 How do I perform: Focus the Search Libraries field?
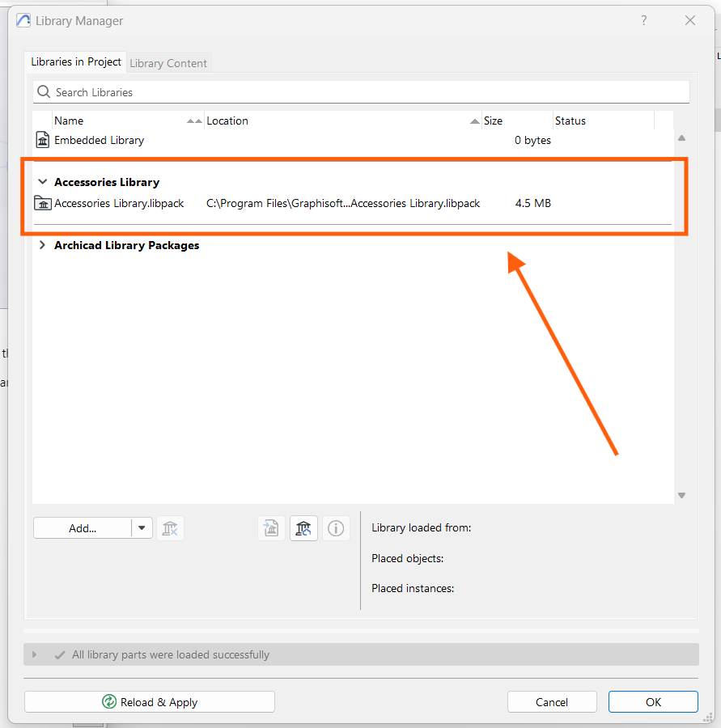coord(361,92)
